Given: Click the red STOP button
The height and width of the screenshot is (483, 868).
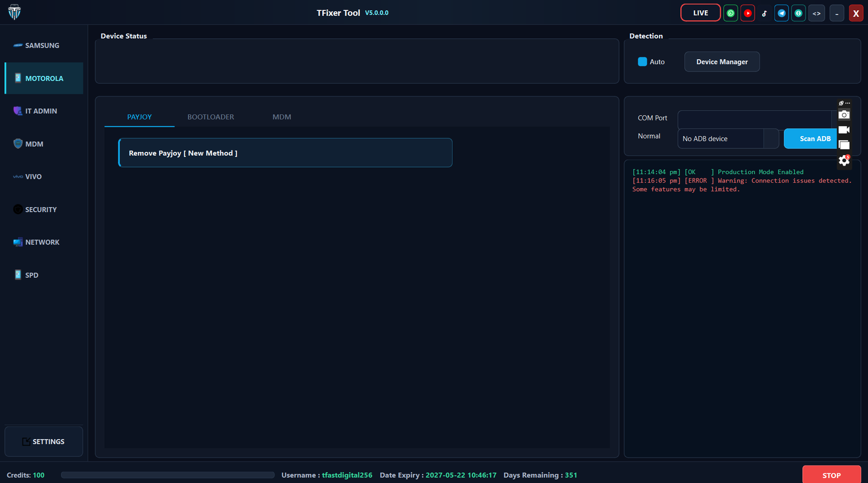Looking at the screenshot, I should click(832, 475).
